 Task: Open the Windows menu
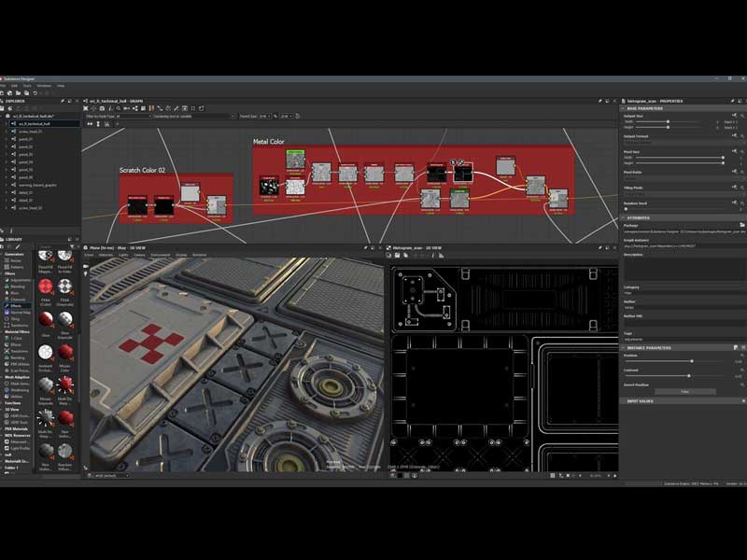(x=44, y=86)
